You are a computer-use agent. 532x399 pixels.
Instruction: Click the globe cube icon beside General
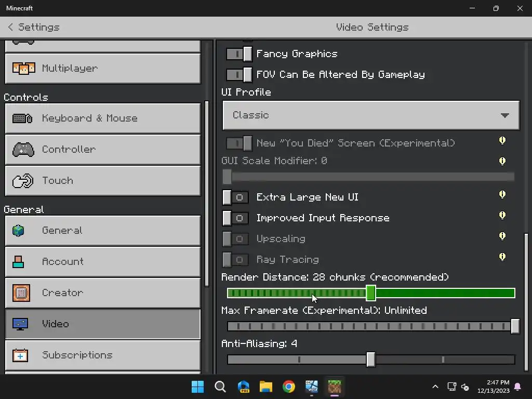pos(18,230)
